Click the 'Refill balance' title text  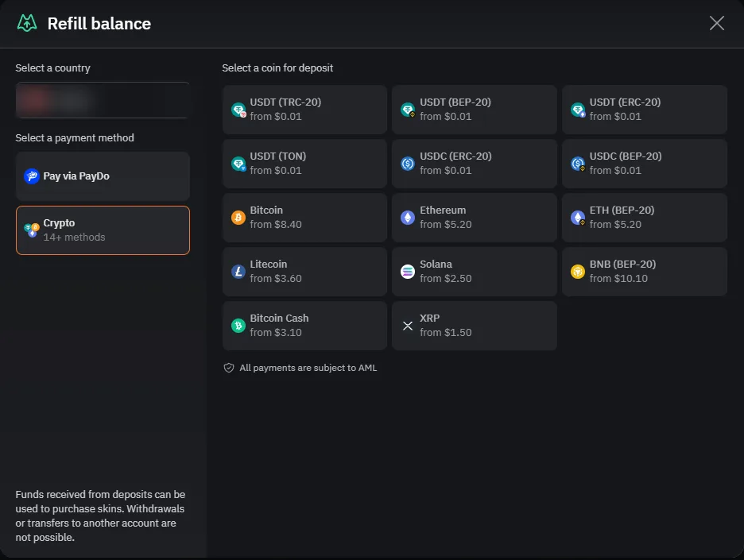pyautogui.click(x=99, y=24)
